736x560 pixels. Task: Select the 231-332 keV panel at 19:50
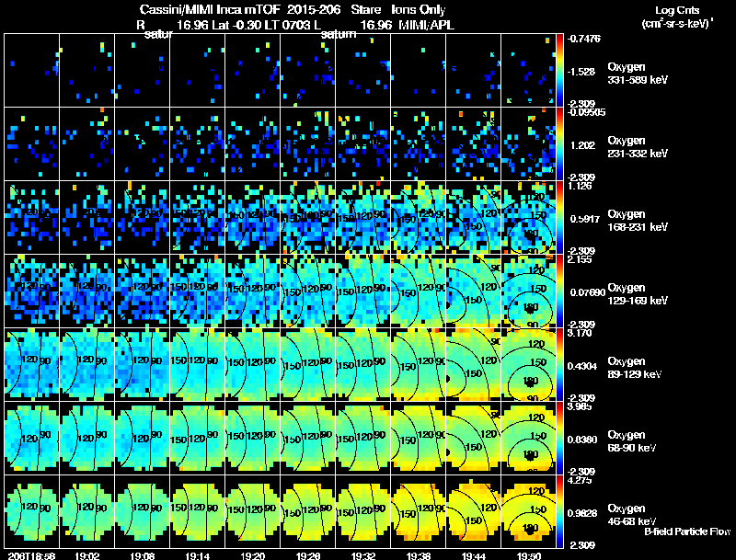coord(528,143)
